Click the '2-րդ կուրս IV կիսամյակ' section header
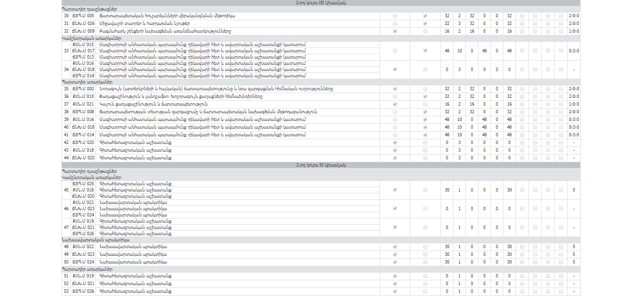Image resolution: width=644 pixels, height=299 pixels. pyautogui.click(x=321, y=165)
